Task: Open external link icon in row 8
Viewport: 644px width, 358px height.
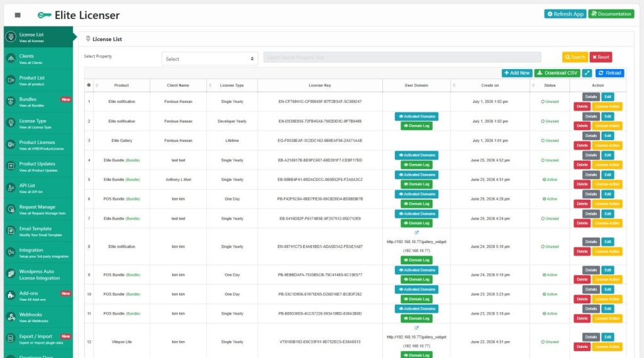Action: pos(416,232)
